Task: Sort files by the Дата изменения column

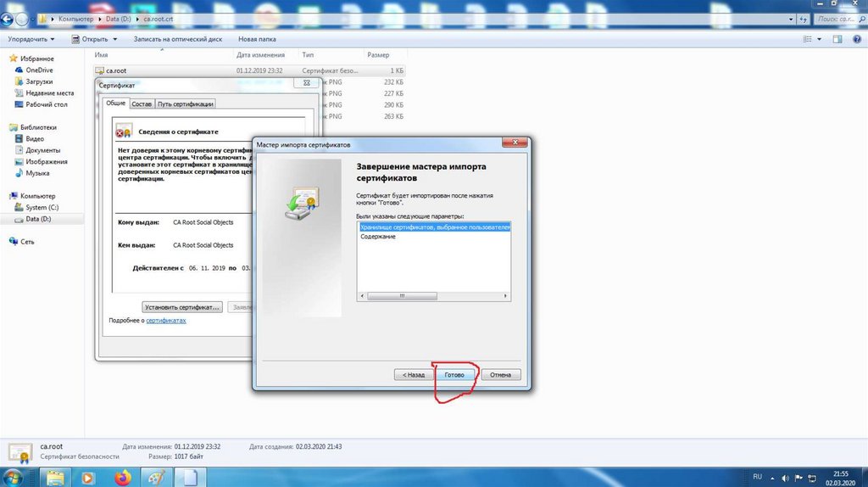Action: 260,55
